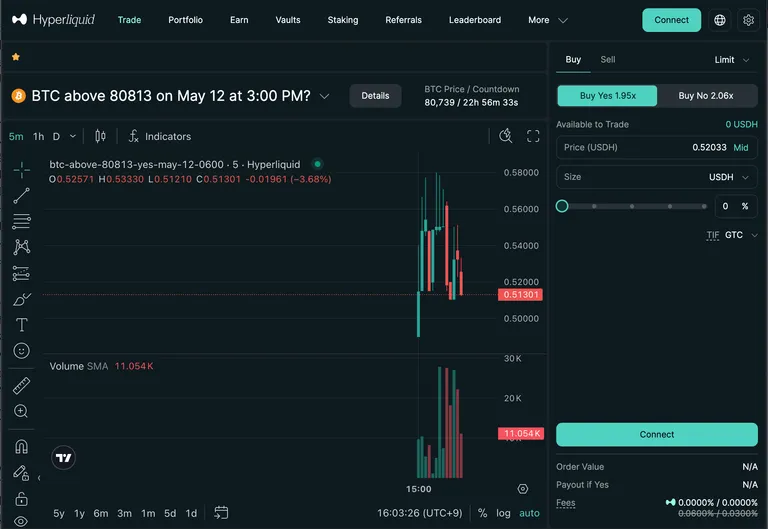Click the order size percentage slider handle
Image resolution: width=768 pixels, height=529 pixels.
(x=562, y=206)
